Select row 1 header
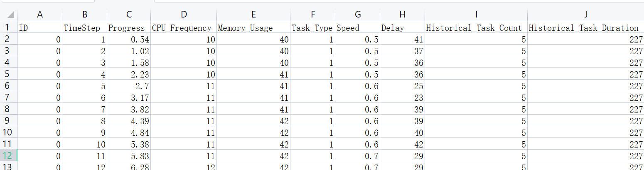 (x=9, y=27)
